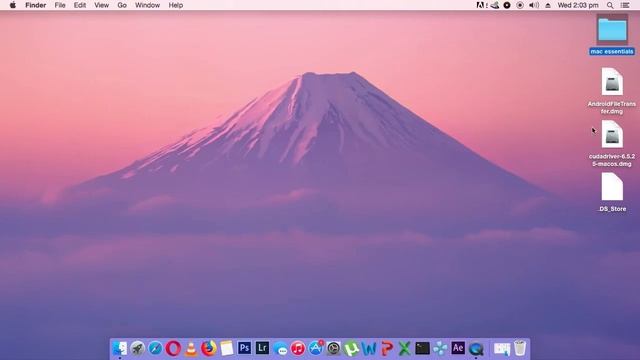
Task: Select the mac essentials folder on desktop
Action: click(612, 30)
